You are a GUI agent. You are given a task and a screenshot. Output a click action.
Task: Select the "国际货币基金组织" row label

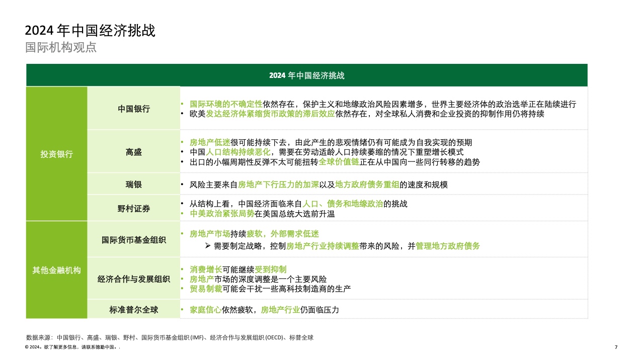133,240
